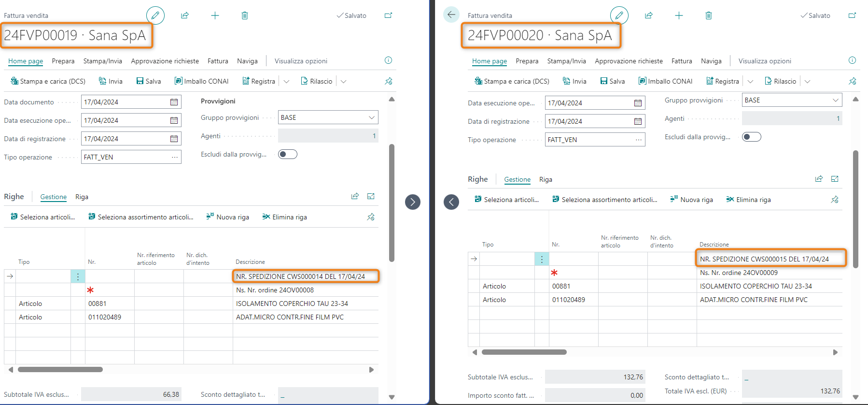Open left invoice in new window icon
868x405 pixels.
click(x=388, y=15)
